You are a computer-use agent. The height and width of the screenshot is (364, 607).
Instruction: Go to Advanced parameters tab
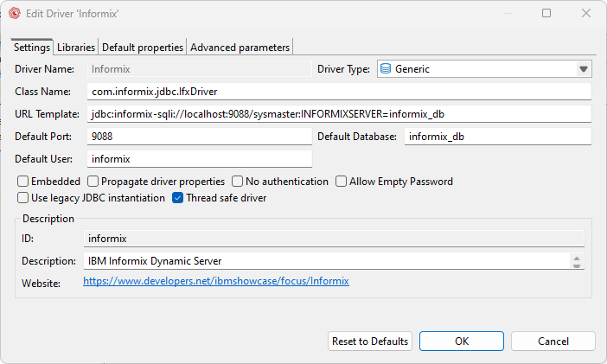click(240, 47)
